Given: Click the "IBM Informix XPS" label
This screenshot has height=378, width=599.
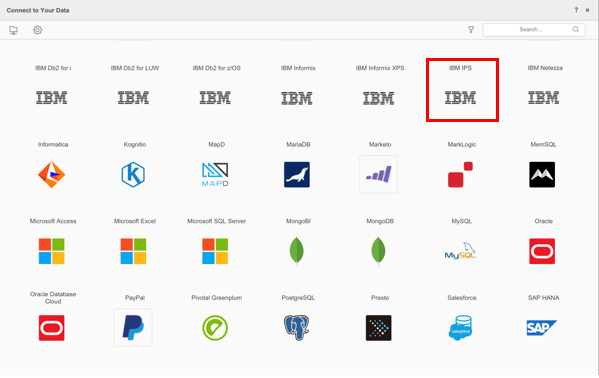Looking at the screenshot, I should click(x=380, y=68).
